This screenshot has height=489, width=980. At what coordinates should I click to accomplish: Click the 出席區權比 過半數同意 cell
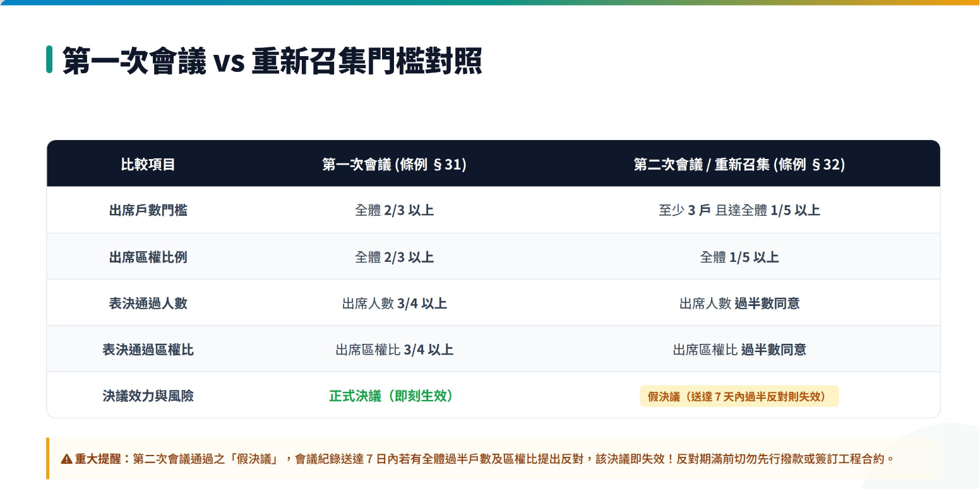(x=739, y=350)
